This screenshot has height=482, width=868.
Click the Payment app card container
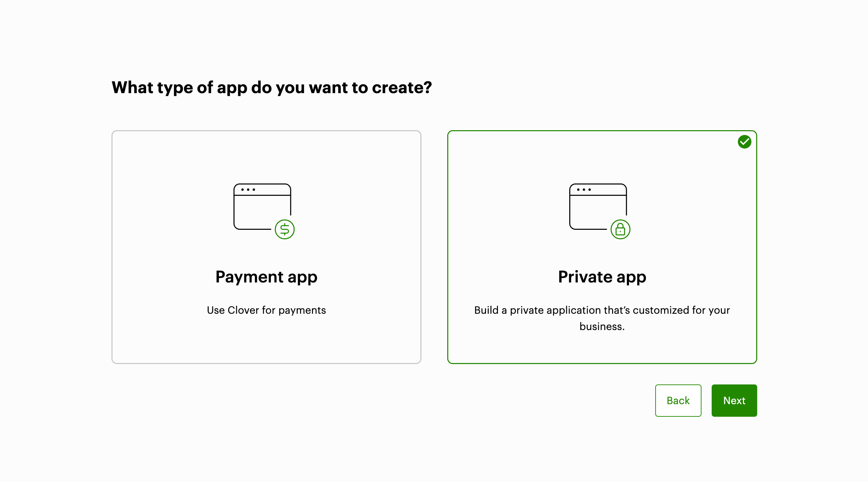[x=266, y=246]
